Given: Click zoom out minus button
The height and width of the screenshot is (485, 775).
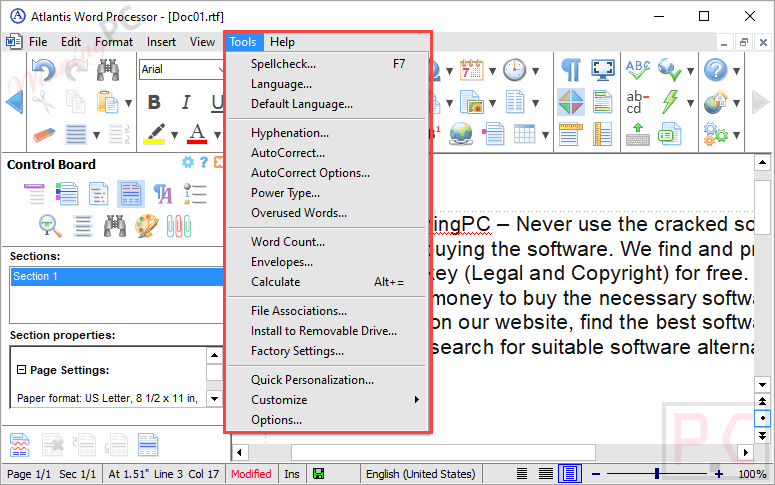Looking at the screenshot, I should (x=596, y=474).
